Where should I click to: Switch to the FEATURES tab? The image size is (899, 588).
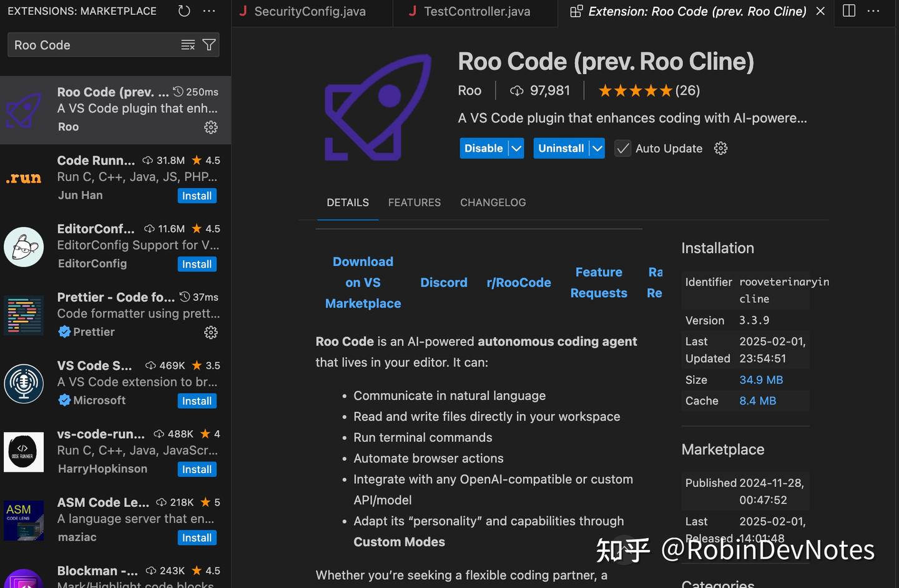(414, 202)
